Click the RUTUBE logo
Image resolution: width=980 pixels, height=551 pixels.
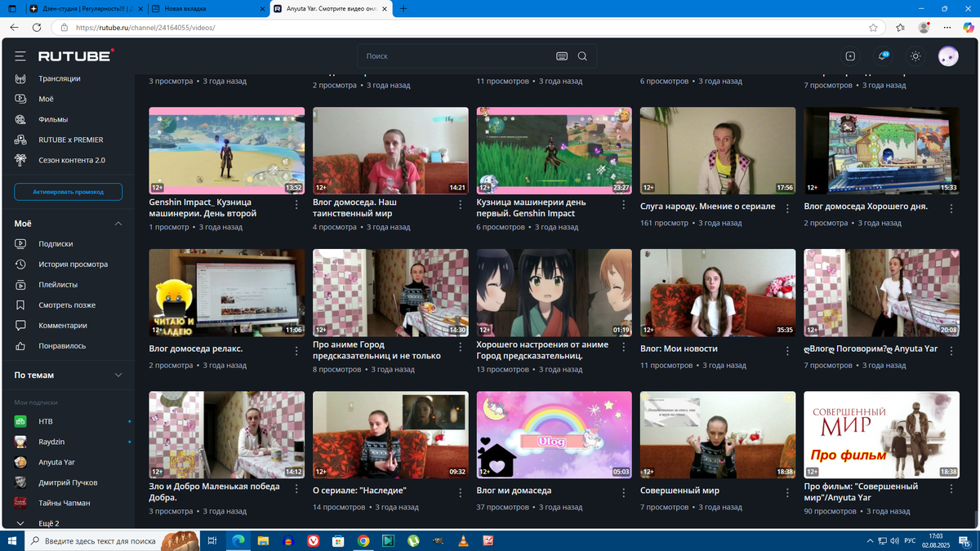click(x=76, y=56)
